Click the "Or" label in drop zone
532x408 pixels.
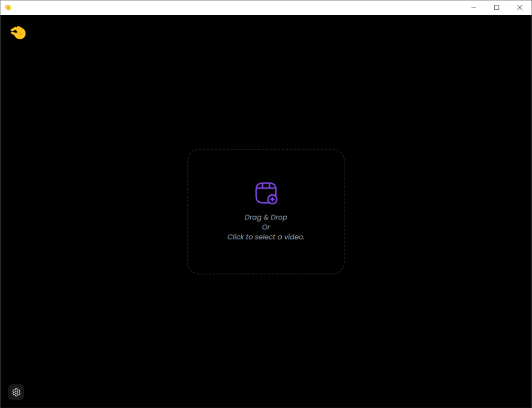pyautogui.click(x=266, y=227)
